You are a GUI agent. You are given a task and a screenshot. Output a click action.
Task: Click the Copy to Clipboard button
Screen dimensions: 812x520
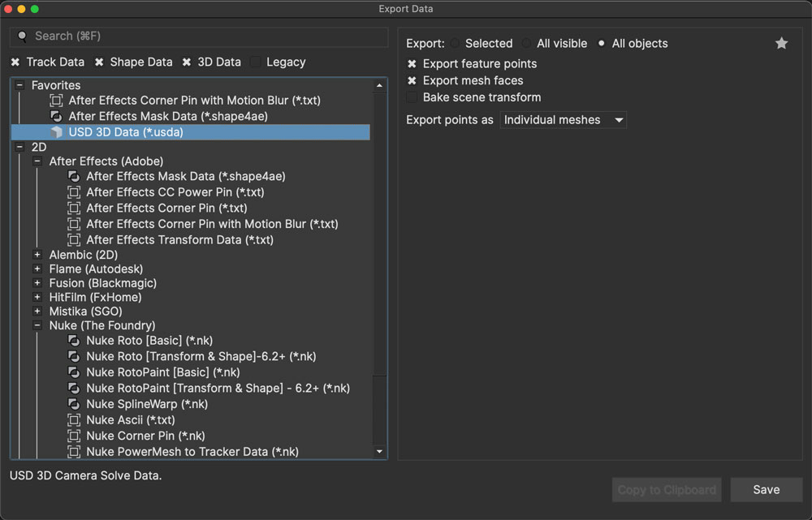tap(667, 489)
